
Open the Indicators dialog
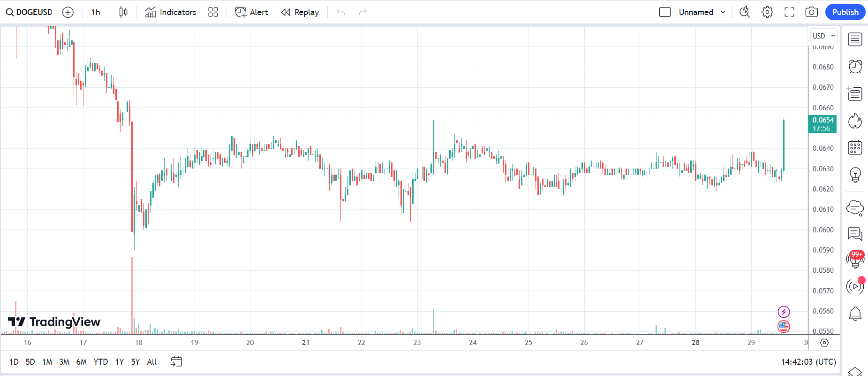pos(171,12)
